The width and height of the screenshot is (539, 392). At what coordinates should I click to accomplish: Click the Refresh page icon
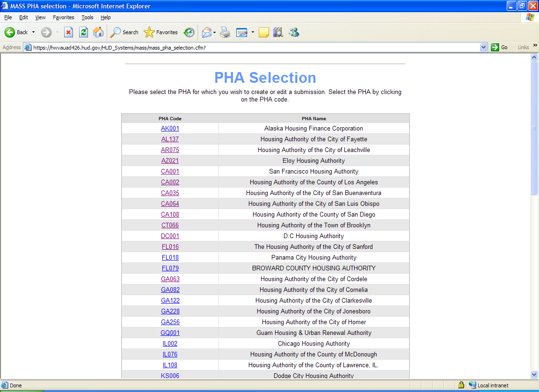click(83, 32)
